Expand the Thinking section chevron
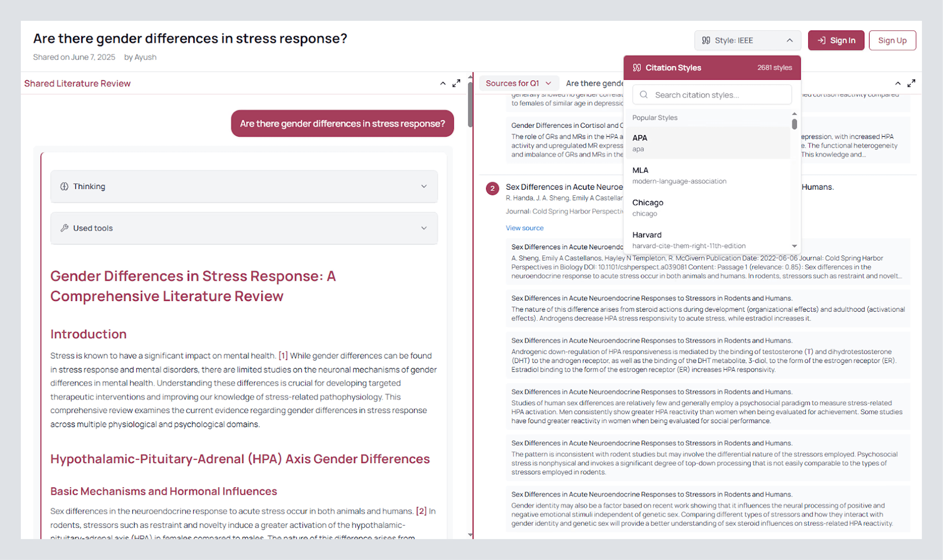The height and width of the screenshot is (560, 943). click(424, 187)
